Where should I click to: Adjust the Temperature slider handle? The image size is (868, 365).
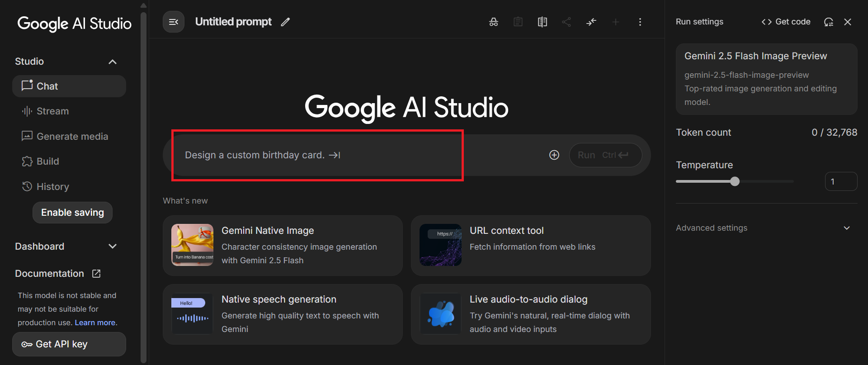[735, 181]
